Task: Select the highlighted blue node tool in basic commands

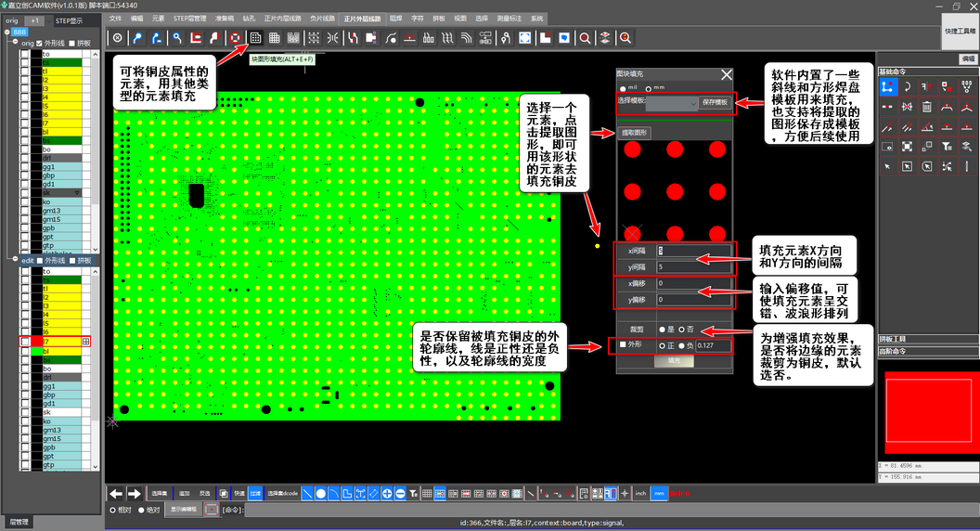Action: pos(887,86)
